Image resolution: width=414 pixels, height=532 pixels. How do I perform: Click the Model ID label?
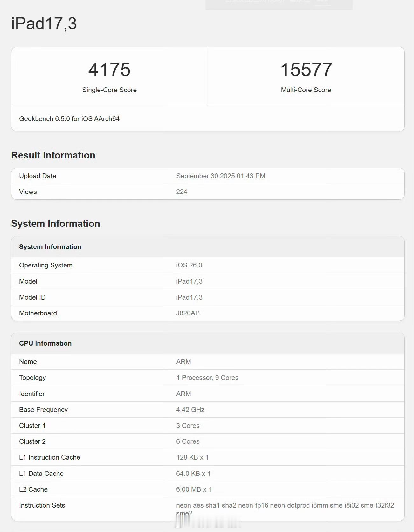[x=32, y=297]
